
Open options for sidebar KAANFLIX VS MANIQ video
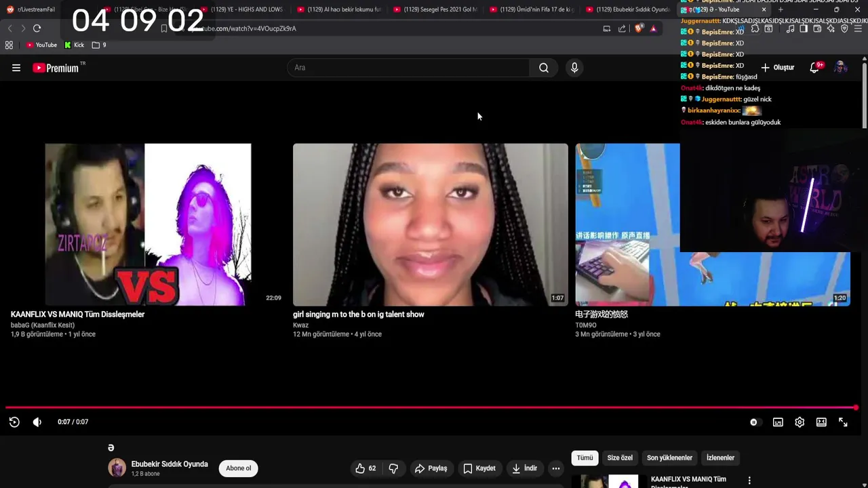coord(749,481)
